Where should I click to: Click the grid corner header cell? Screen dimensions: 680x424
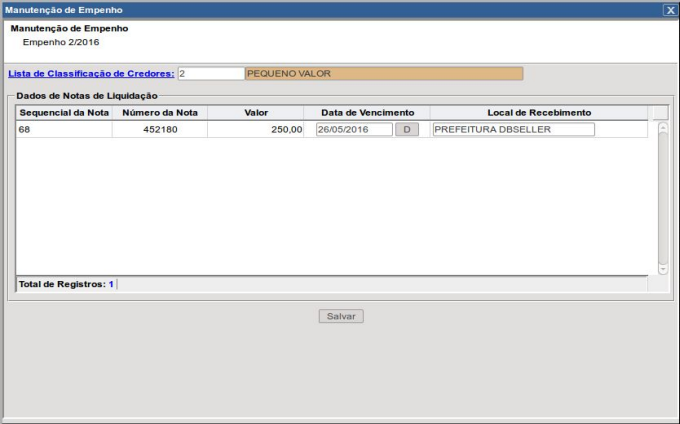click(659, 112)
